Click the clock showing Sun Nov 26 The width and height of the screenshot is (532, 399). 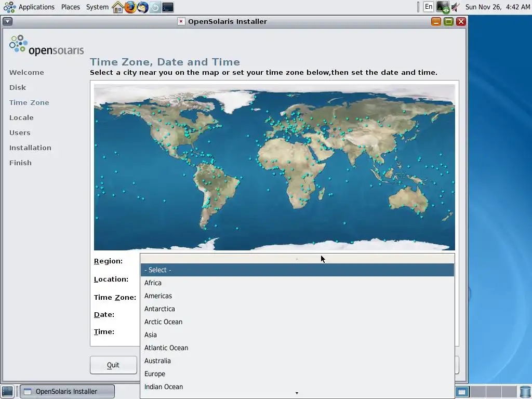(497, 7)
